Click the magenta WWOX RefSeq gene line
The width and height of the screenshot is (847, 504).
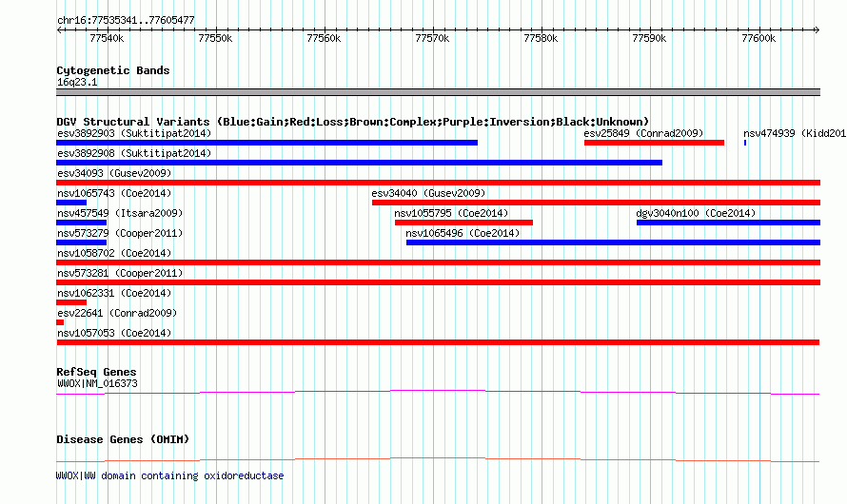coord(438,393)
